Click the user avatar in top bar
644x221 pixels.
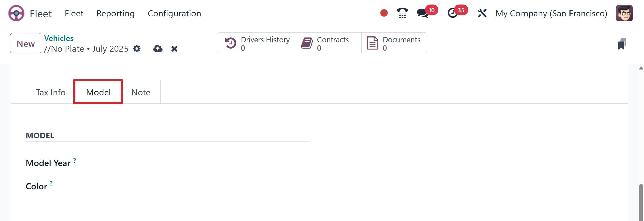(624, 13)
